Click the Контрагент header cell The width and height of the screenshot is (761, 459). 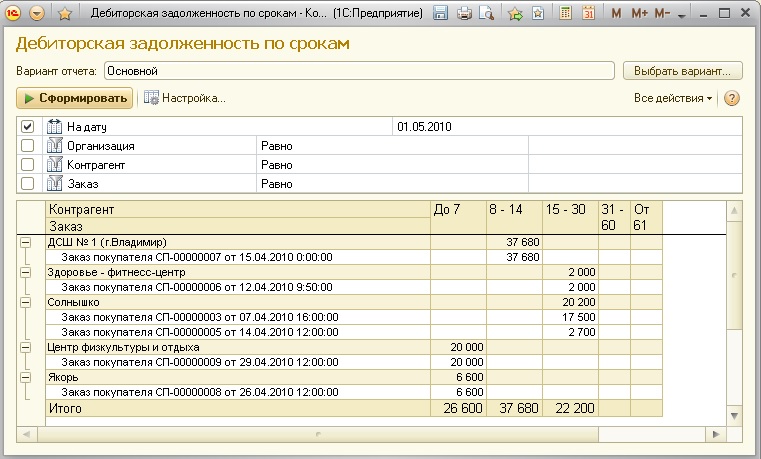(x=238, y=210)
